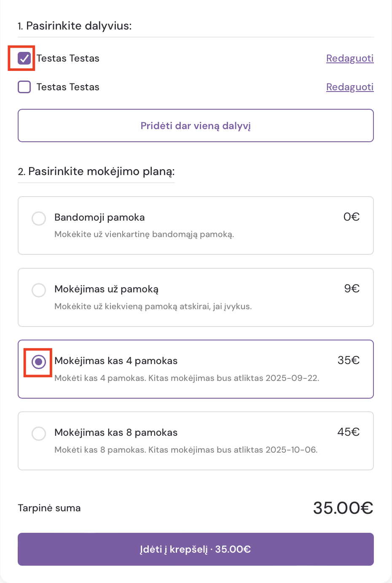Select the Bandomoji pamoka radio button

pyautogui.click(x=39, y=219)
